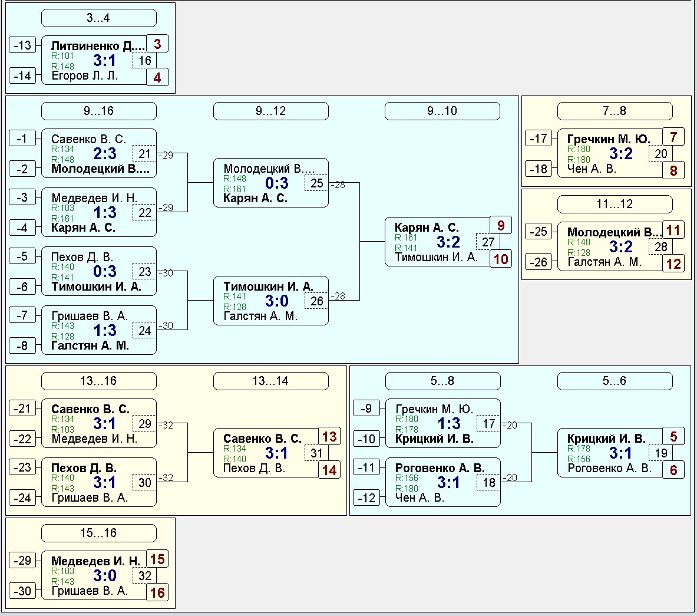
Task: Open the 13...16 round header
Action: click(98, 381)
